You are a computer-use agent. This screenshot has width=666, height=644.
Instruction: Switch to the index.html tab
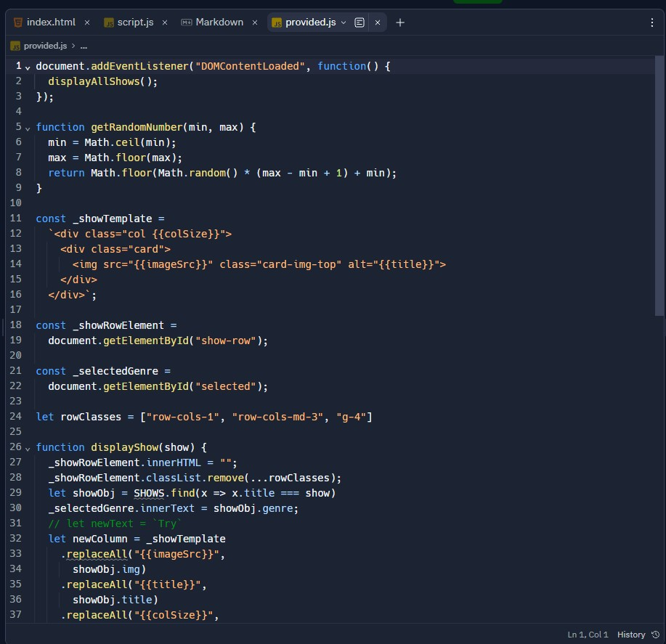(51, 22)
